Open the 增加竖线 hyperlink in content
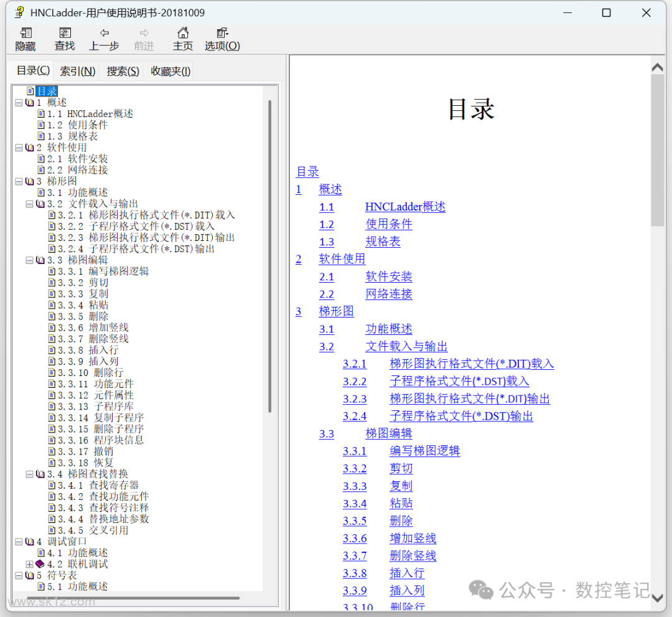672x617 pixels. click(413, 539)
